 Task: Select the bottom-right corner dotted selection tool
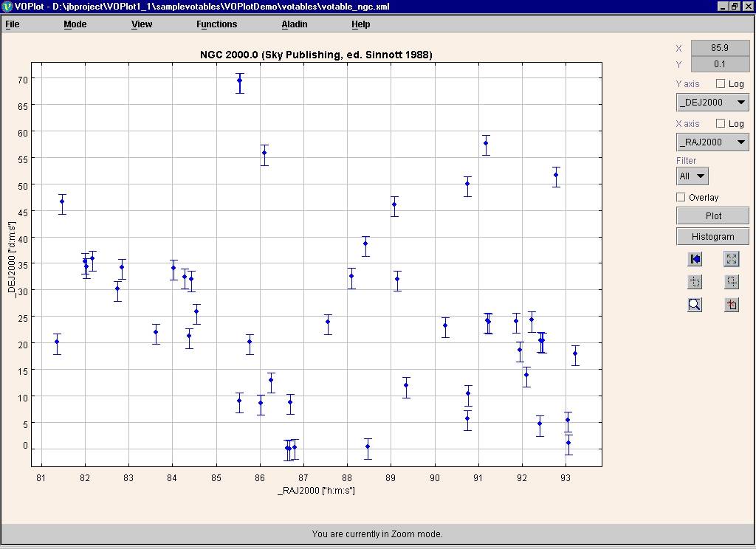click(732, 281)
